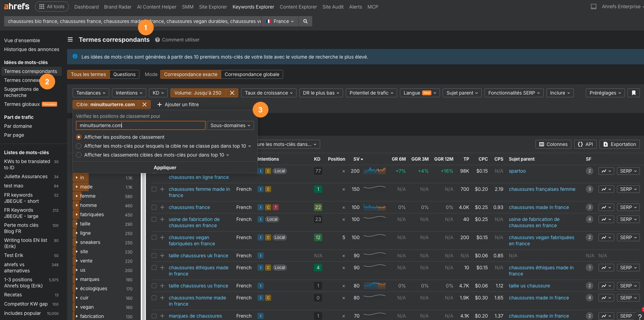Open Site Explorer from top menu
This screenshot has width=644, height=320.
(213, 7)
